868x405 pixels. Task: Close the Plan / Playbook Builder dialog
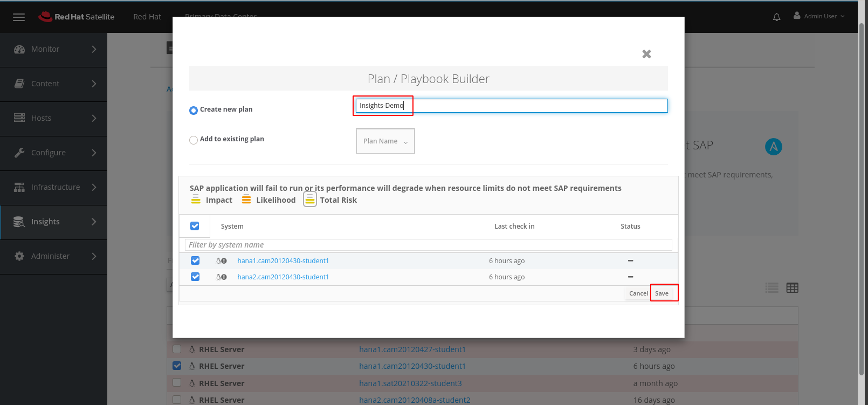point(646,54)
